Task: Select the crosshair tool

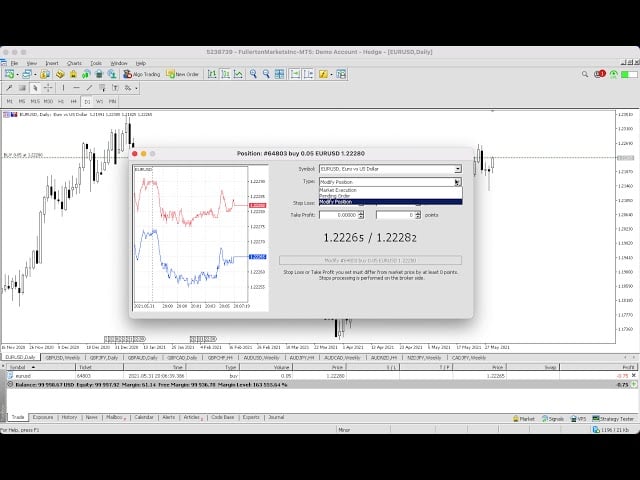Action: [x=48, y=88]
